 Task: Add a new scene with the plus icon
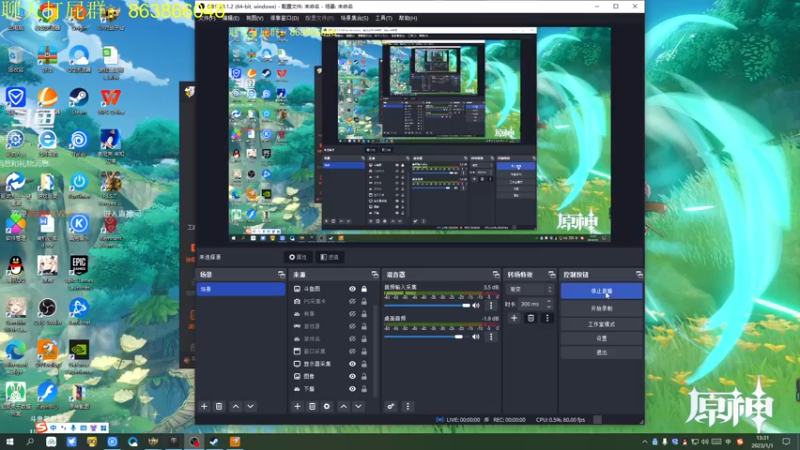pyautogui.click(x=204, y=406)
